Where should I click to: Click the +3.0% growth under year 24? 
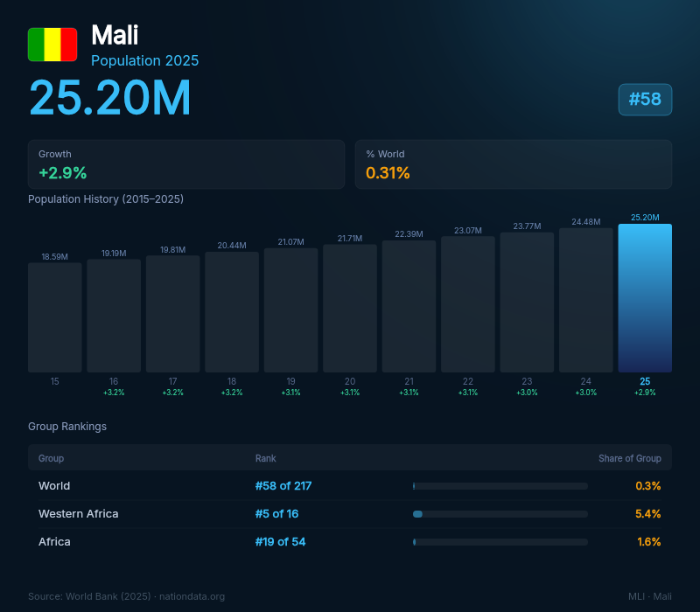coord(585,393)
